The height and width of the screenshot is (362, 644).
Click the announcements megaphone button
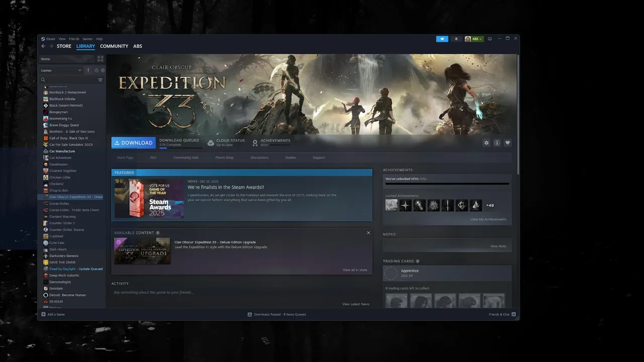pos(442,39)
